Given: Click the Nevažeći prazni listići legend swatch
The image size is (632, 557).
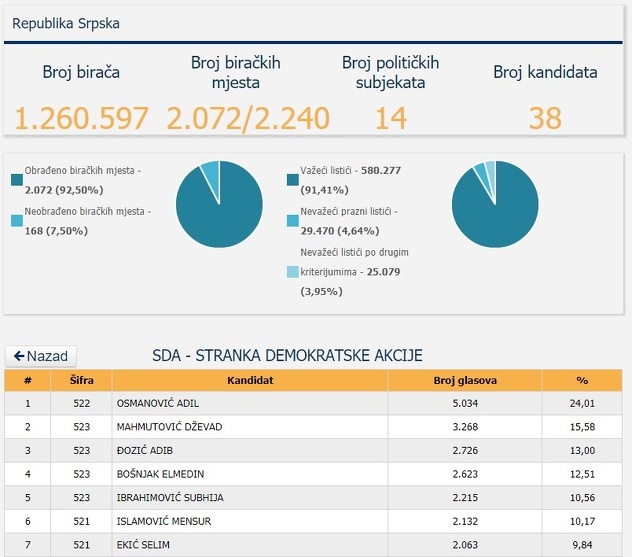Looking at the screenshot, I should tap(292, 221).
